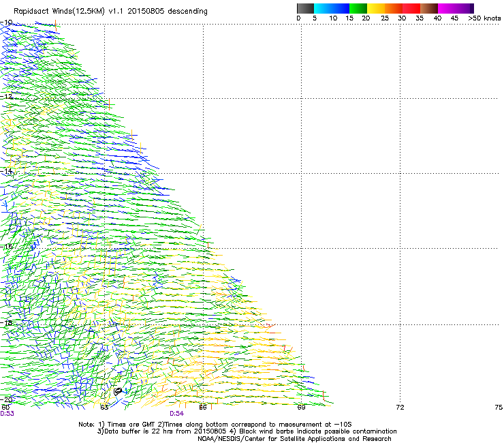Select the red 30–35 knots legend segment
Viewport: 504px width, 443px height.
click(x=411, y=8)
